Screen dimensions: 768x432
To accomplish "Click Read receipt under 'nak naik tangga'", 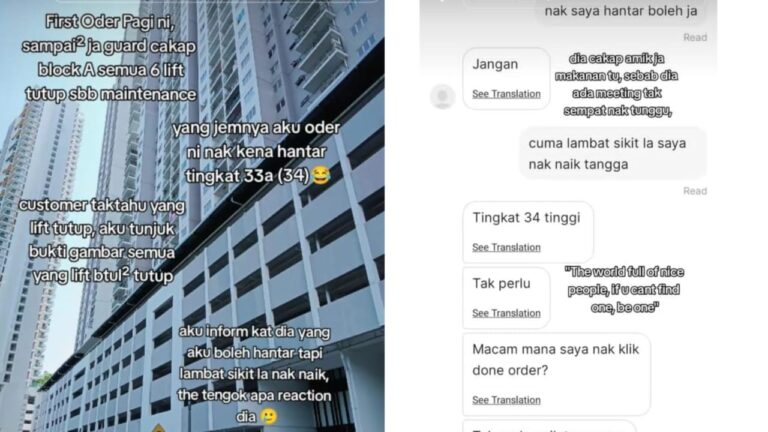I will 695,191.
